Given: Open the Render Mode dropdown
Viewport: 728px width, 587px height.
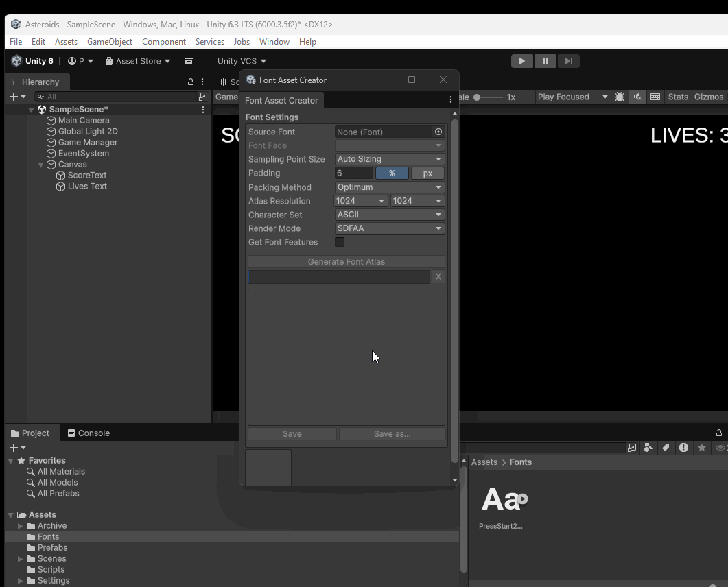Looking at the screenshot, I should click(x=390, y=228).
